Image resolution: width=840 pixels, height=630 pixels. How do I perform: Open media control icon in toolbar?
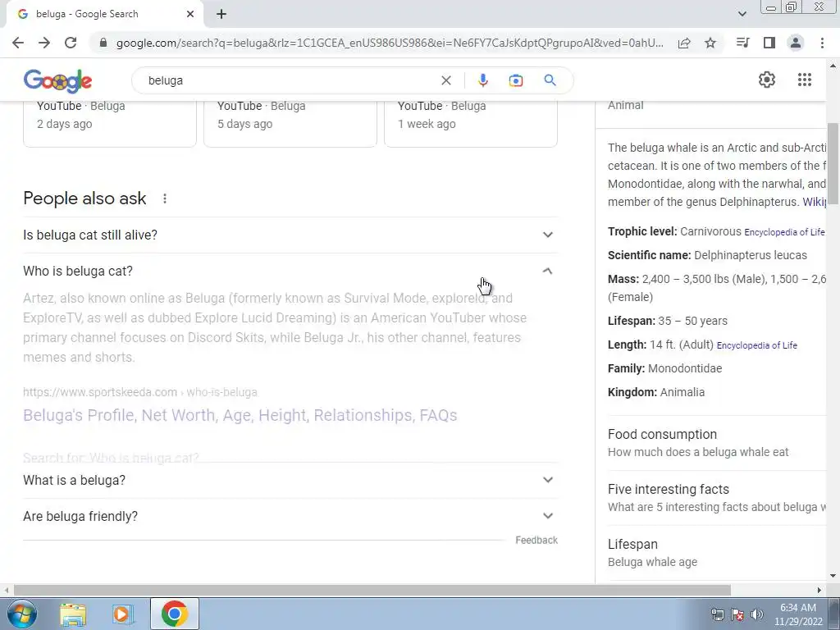click(x=742, y=43)
